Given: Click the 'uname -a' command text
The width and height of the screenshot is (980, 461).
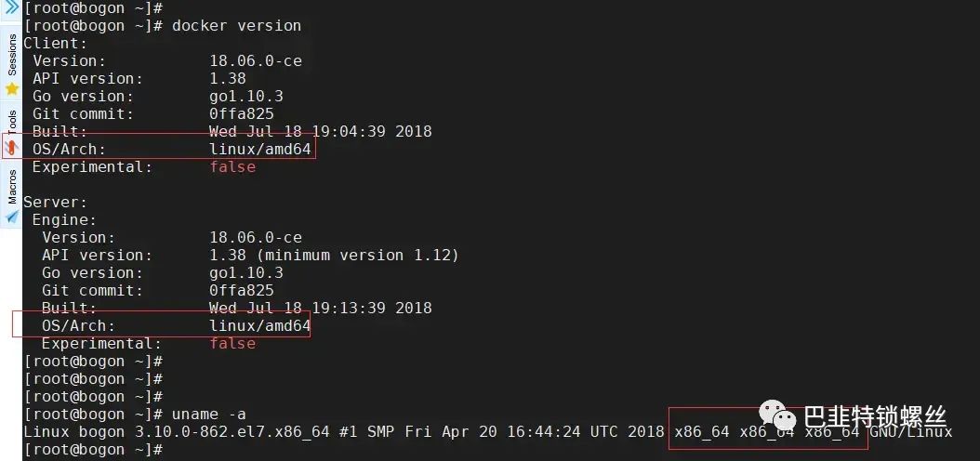Looking at the screenshot, I should click(208, 414).
